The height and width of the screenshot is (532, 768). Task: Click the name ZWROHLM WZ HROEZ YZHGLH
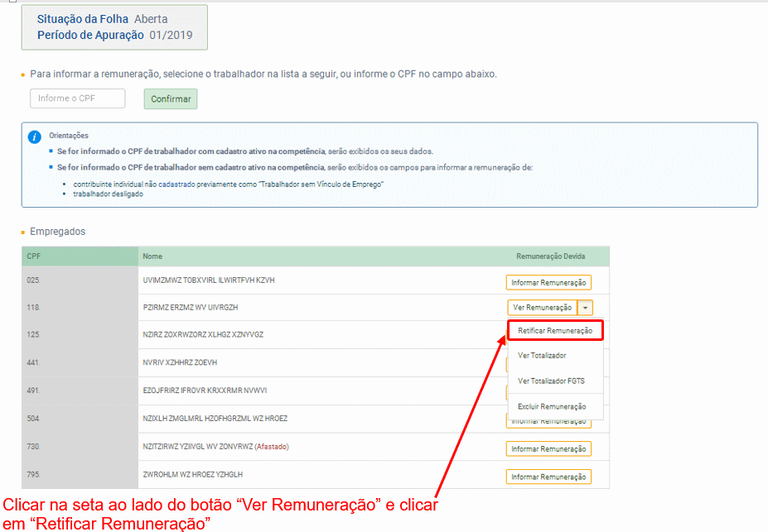click(x=192, y=474)
